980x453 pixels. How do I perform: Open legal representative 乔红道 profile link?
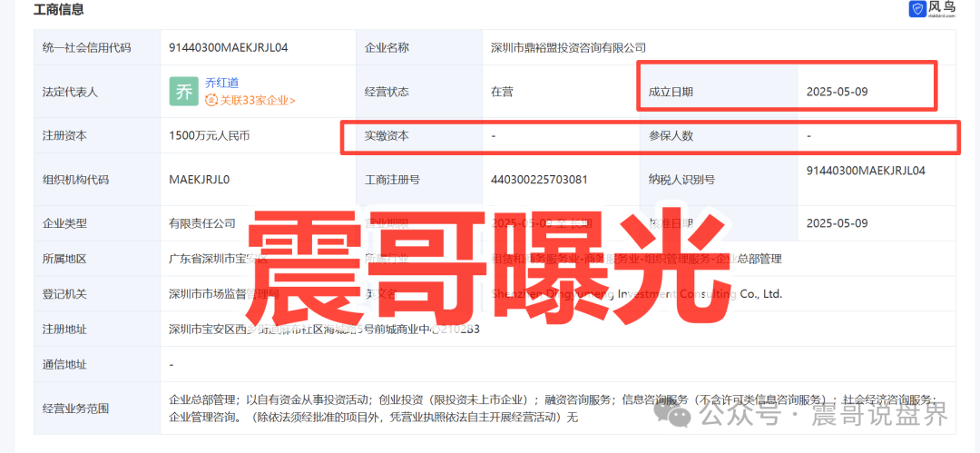click(222, 83)
